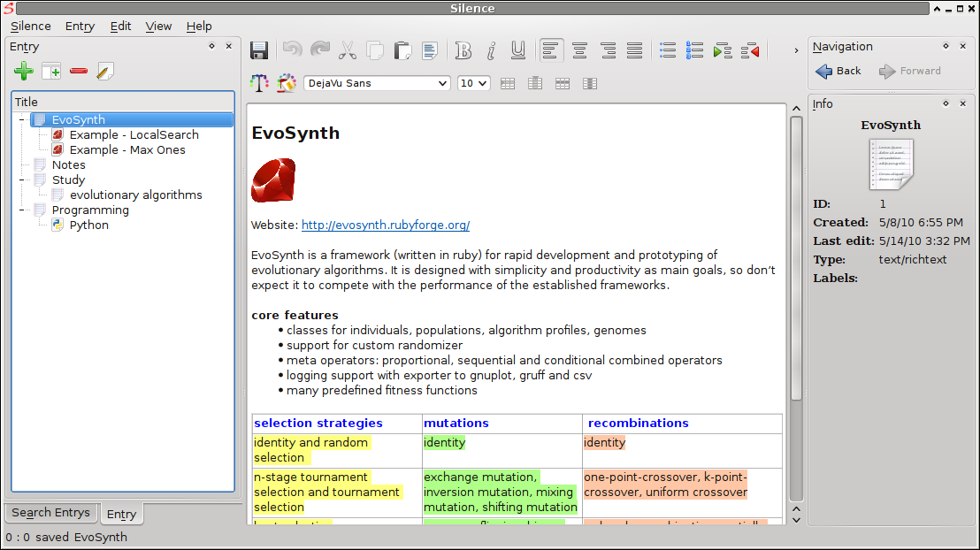
Task: Click the Title column header
Action: coord(123,102)
